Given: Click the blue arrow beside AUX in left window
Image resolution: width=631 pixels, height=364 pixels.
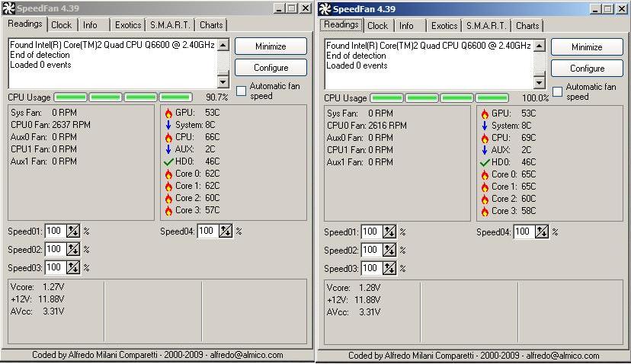Looking at the screenshot, I should (x=168, y=149).
